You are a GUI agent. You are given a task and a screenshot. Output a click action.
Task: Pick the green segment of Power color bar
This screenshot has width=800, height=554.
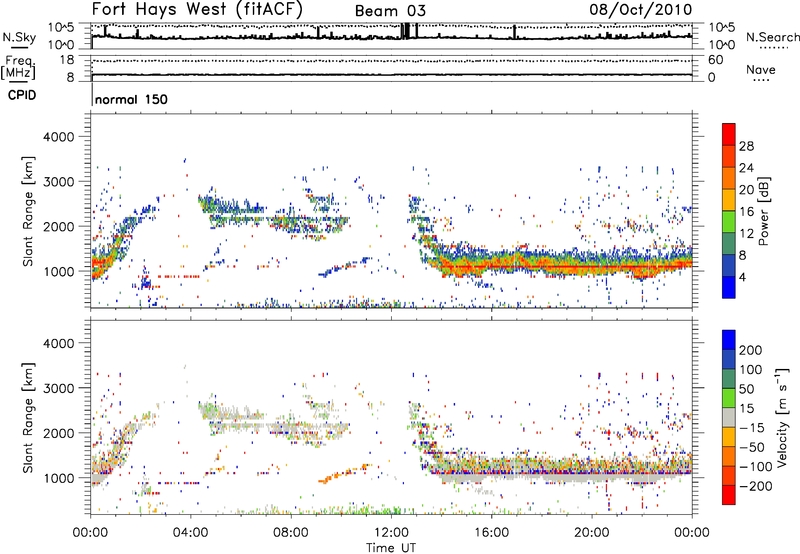(x=729, y=223)
